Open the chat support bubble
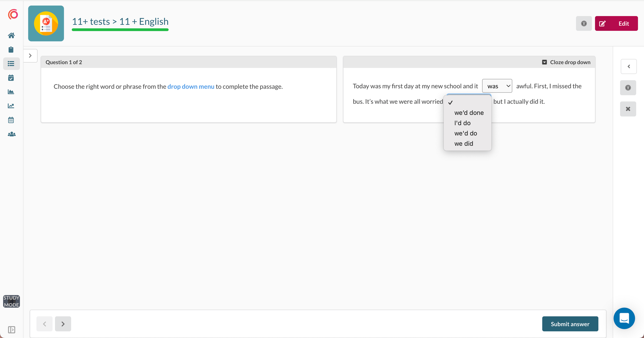The width and height of the screenshot is (644, 338). click(624, 318)
